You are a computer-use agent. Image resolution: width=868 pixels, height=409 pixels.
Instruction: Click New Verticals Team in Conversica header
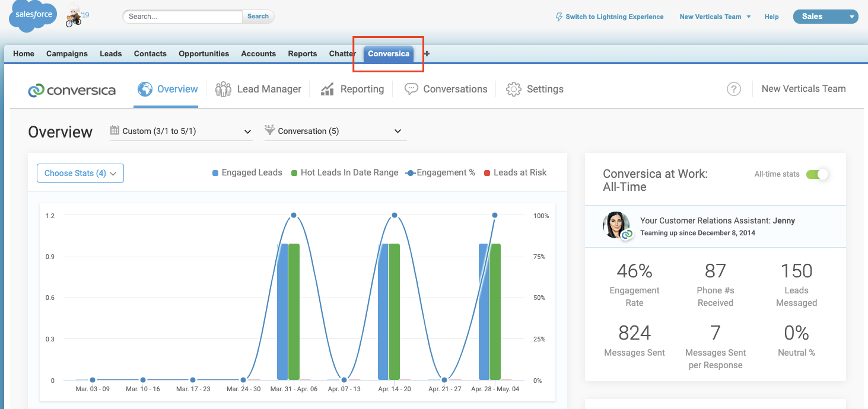(x=803, y=89)
